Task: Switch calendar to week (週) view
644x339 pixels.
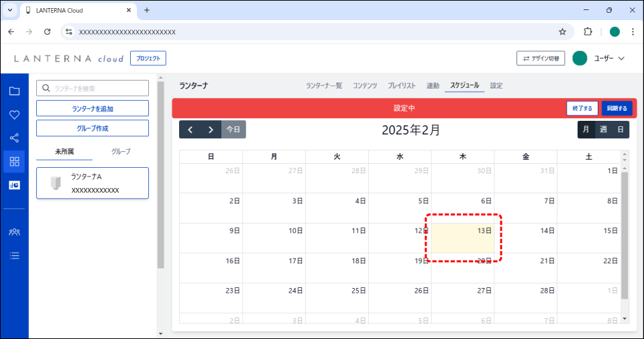Action: [603, 130]
